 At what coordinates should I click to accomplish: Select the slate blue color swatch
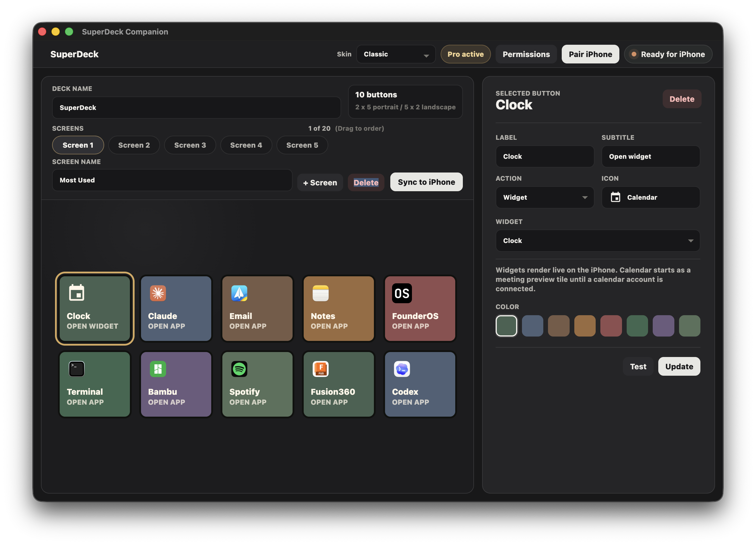(532, 326)
